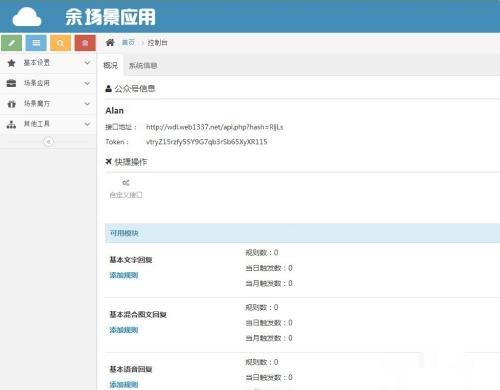This screenshot has width=500, height=390.
Task: Click the 接口地址 label
Action: pyautogui.click(x=121, y=127)
